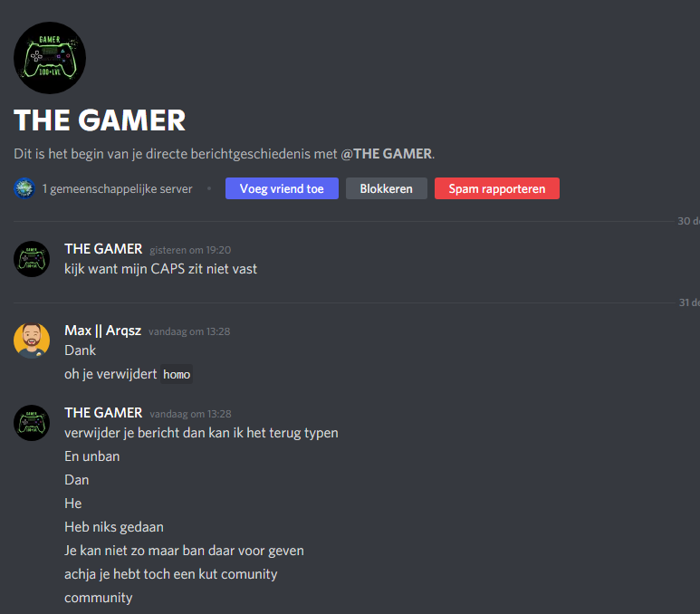Add THE GAMER as friend
Screen dimensions: 700x614
pos(282,188)
